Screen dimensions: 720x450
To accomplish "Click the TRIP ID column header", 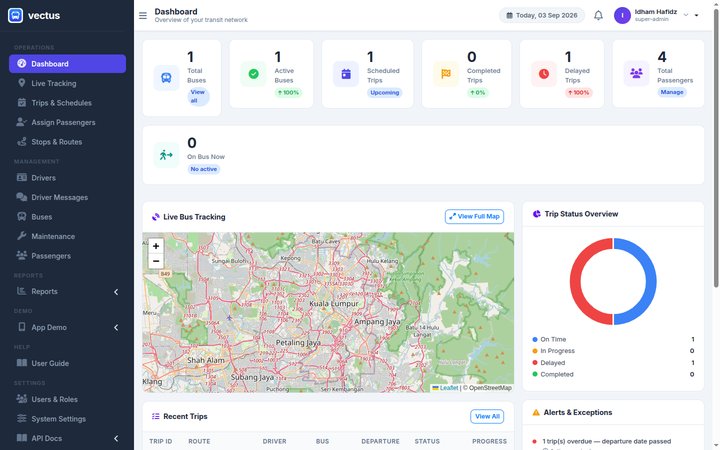I will (x=161, y=441).
